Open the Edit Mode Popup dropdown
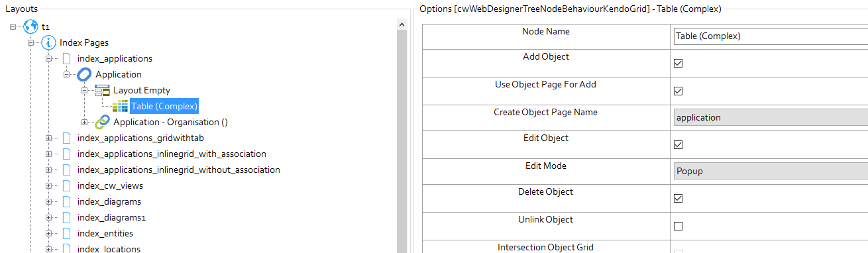868x253 pixels. point(771,171)
